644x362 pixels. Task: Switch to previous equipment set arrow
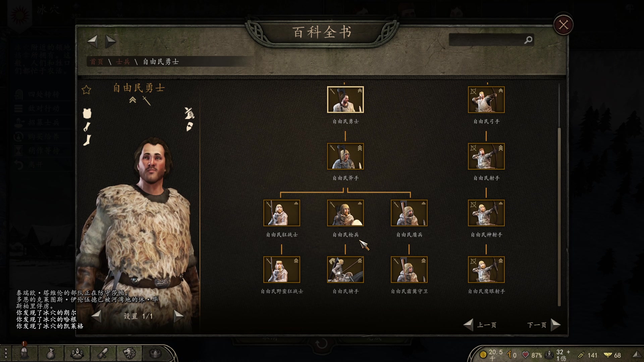(96, 316)
